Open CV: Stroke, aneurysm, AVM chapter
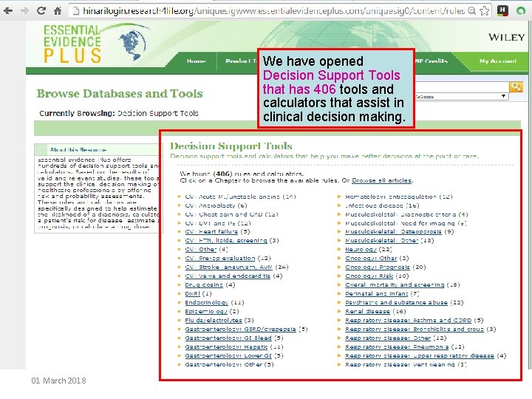 click(228, 267)
